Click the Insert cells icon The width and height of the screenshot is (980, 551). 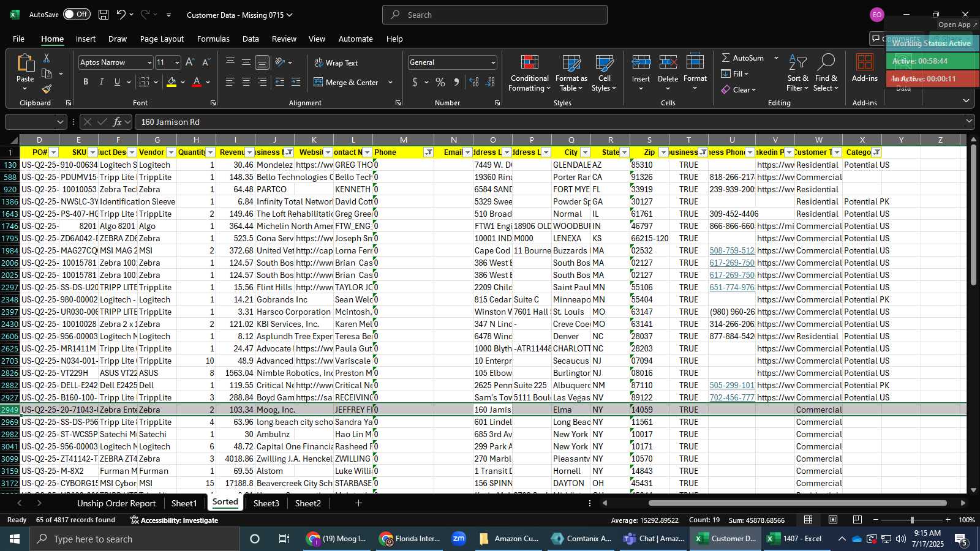tap(641, 62)
